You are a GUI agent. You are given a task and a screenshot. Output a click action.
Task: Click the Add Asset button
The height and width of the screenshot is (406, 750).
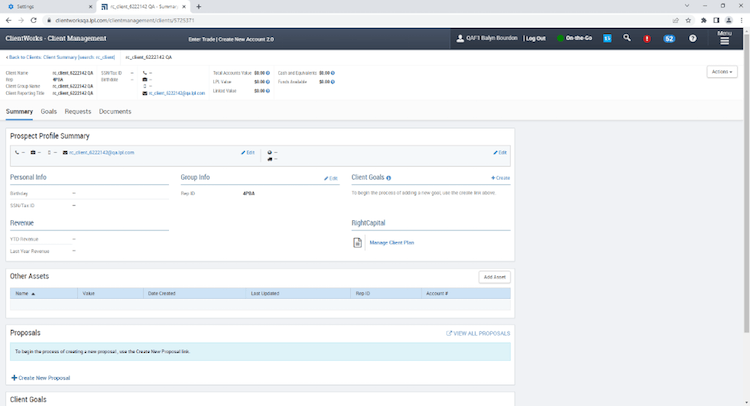pos(494,276)
